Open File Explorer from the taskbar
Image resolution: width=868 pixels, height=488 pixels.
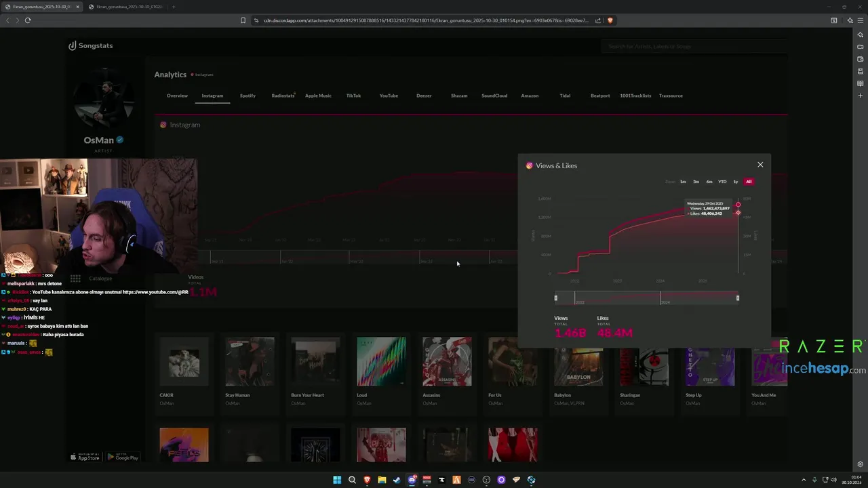click(x=382, y=480)
